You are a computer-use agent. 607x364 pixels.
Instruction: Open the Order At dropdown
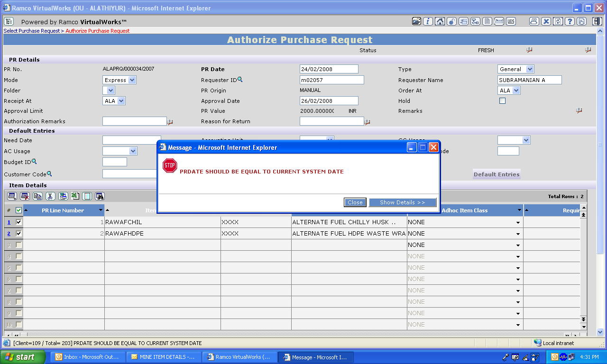tap(509, 91)
